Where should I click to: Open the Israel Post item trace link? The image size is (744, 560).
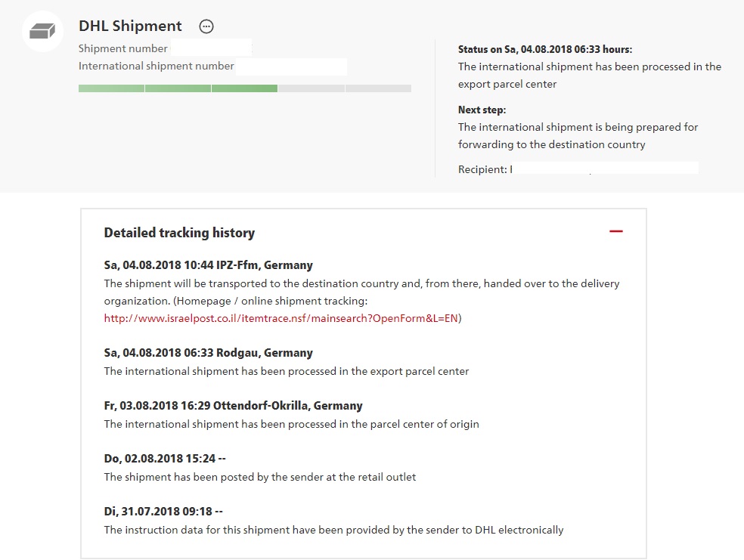click(x=281, y=318)
